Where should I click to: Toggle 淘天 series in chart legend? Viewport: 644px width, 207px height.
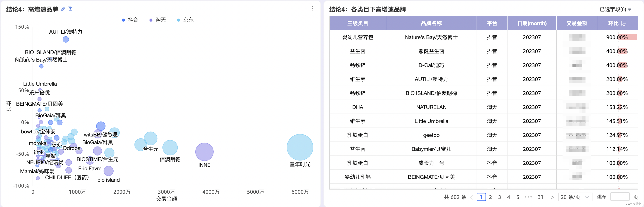point(158,20)
